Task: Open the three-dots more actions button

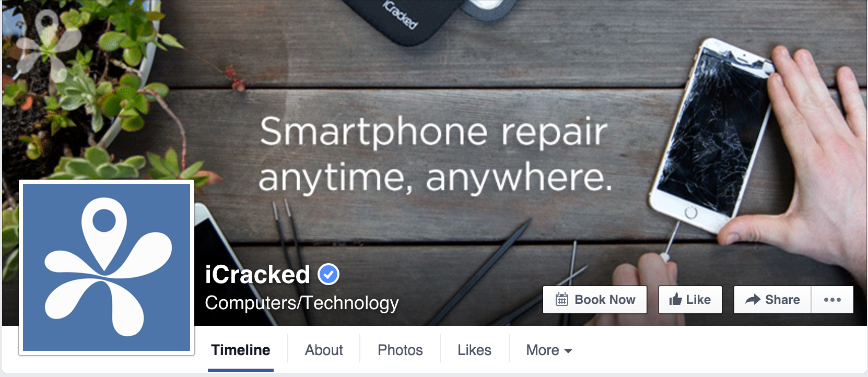Action: pyautogui.click(x=832, y=300)
